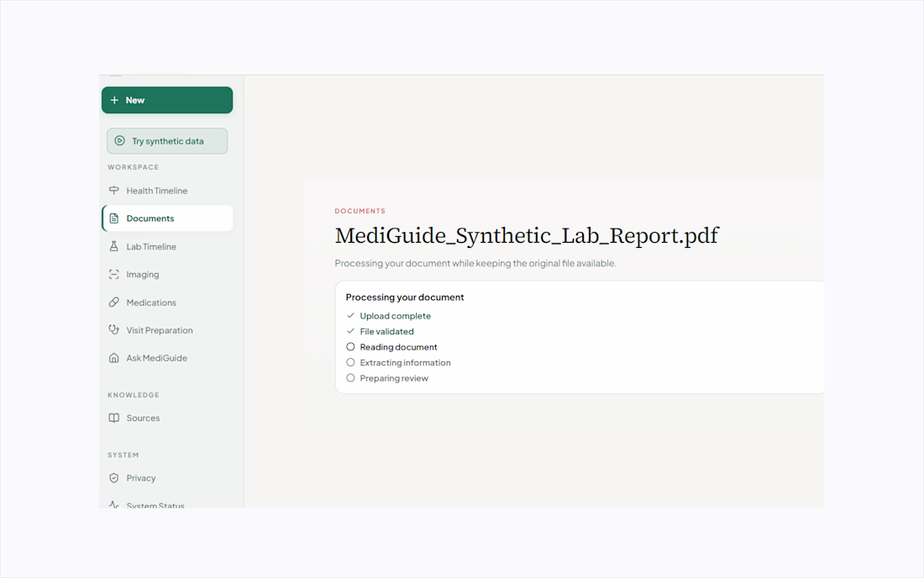Click the Imaging scan icon
The height and width of the screenshot is (578, 924).
coord(113,275)
